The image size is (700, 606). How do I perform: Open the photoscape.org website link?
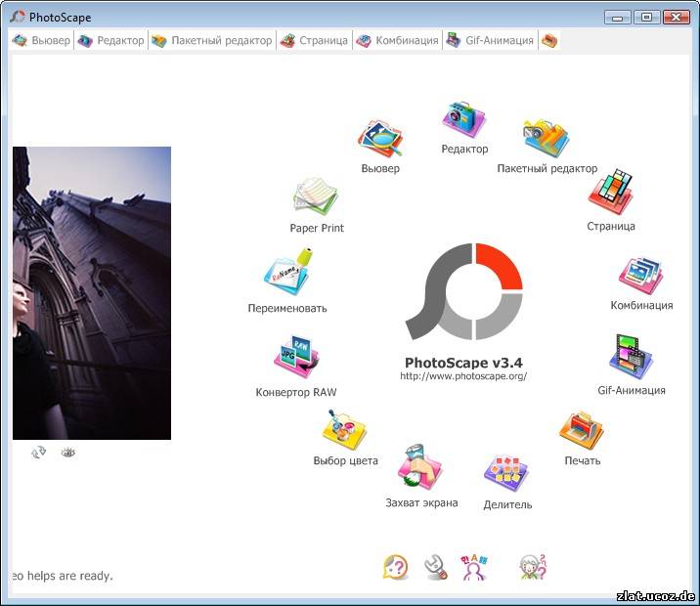point(463,376)
